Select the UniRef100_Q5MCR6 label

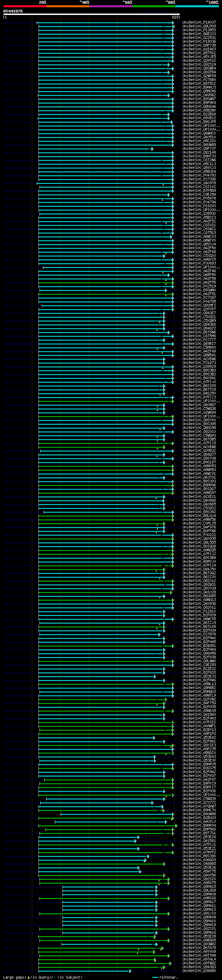click(x=199, y=91)
